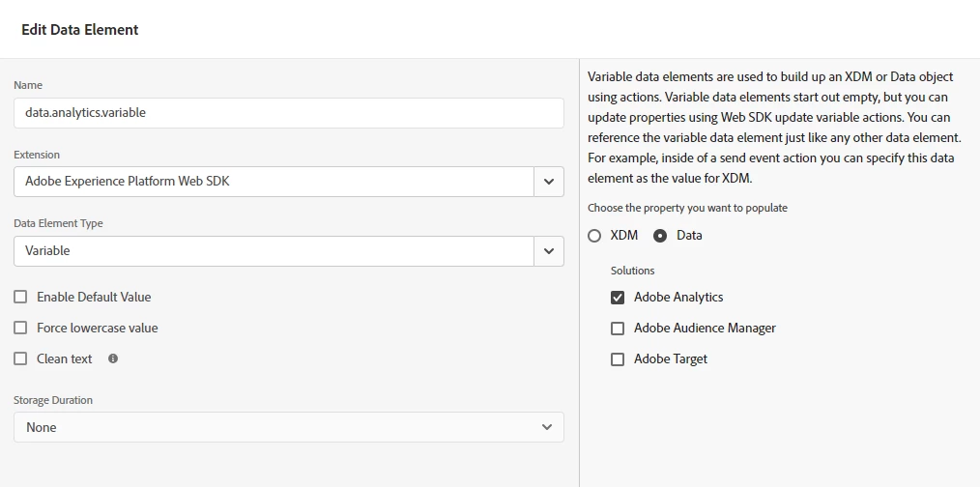Uncheck the Adobe Analytics solution checkbox
The width and height of the screenshot is (980, 487).
[618, 297]
